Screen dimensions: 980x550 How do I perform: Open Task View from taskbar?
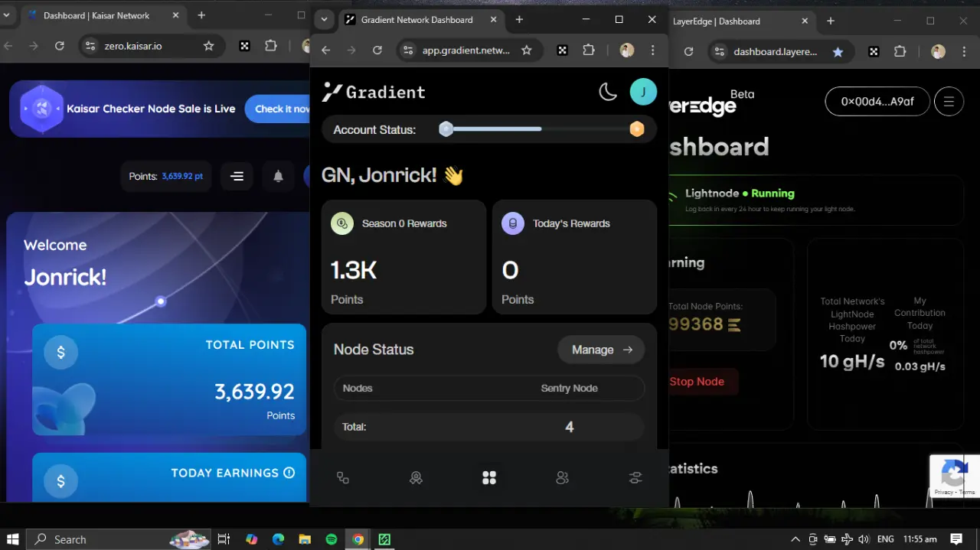224,539
